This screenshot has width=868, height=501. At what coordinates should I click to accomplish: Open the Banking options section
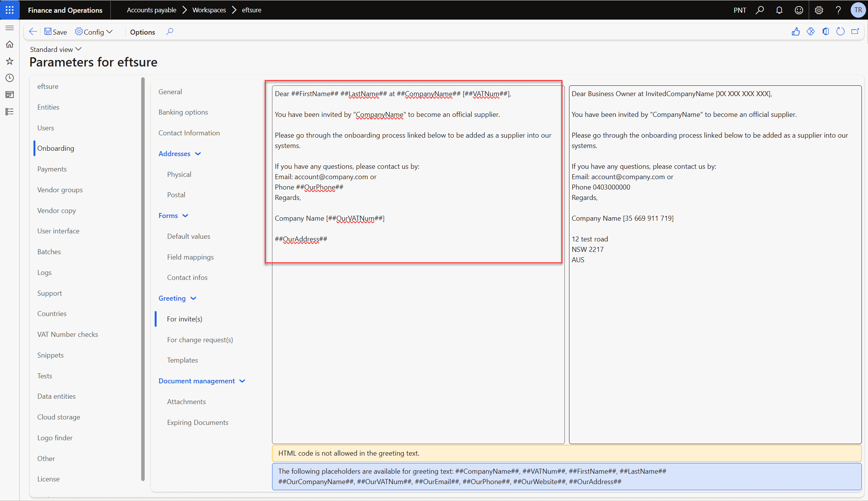(183, 112)
